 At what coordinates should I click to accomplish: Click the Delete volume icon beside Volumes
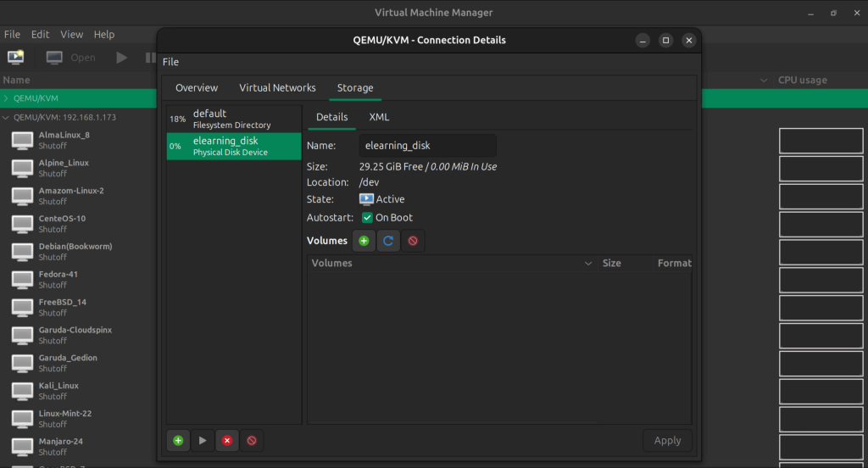click(x=413, y=241)
